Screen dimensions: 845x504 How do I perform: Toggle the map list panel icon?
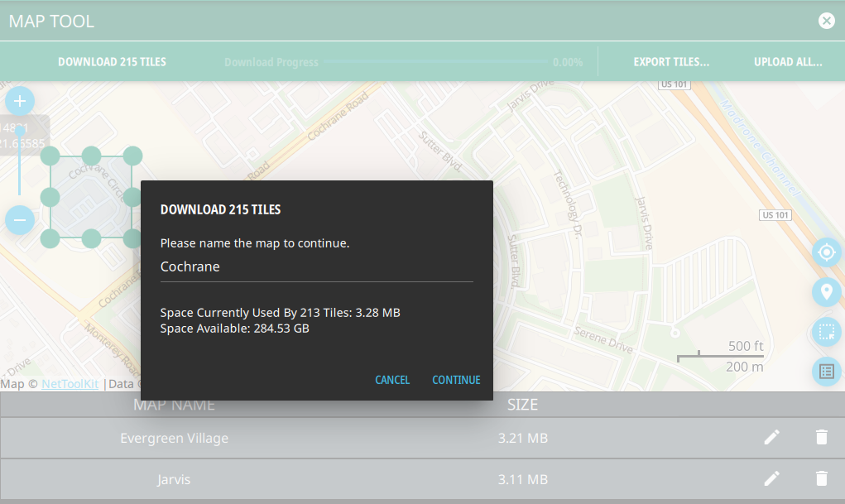tap(826, 372)
